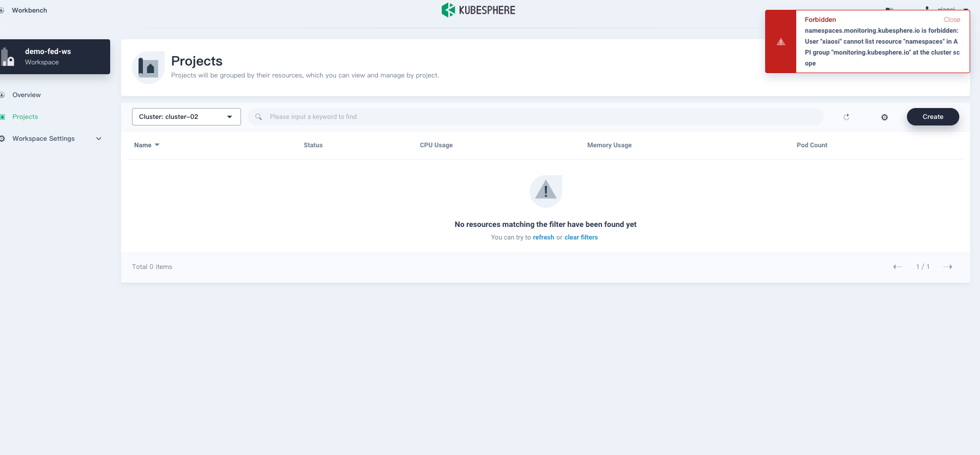Viewport: 980px width, 455px height.
Task: Click the demo-fed-ws workspace card
Action: [55, 57]
